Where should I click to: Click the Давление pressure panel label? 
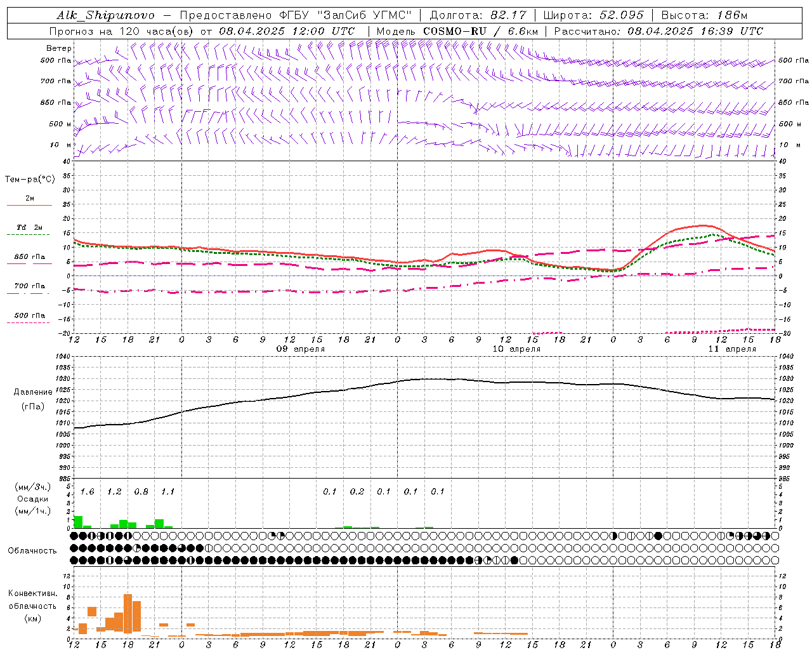click(x=33, y=392)
